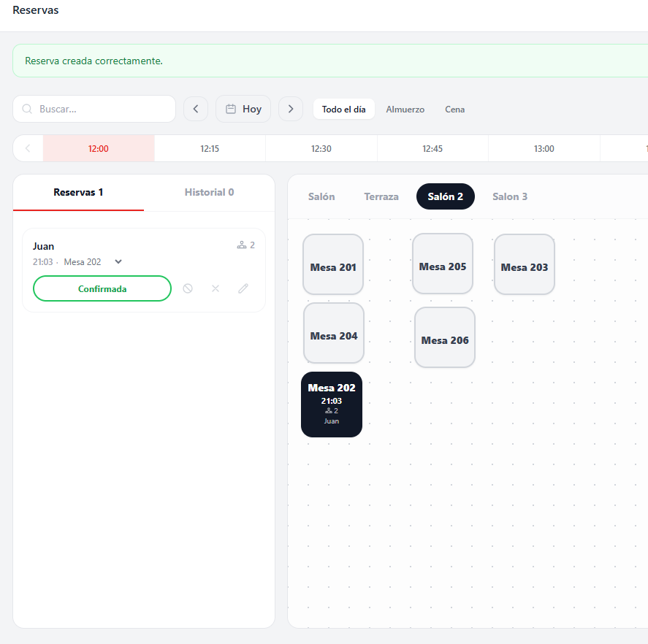Click the calendar icon beside Hoy

pyautogui.click(x=231, y=109)
